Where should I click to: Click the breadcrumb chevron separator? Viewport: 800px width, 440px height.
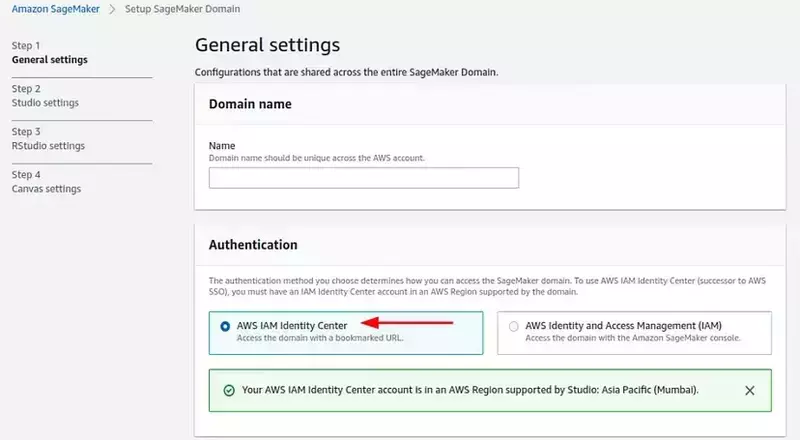(x=115, y=9)
